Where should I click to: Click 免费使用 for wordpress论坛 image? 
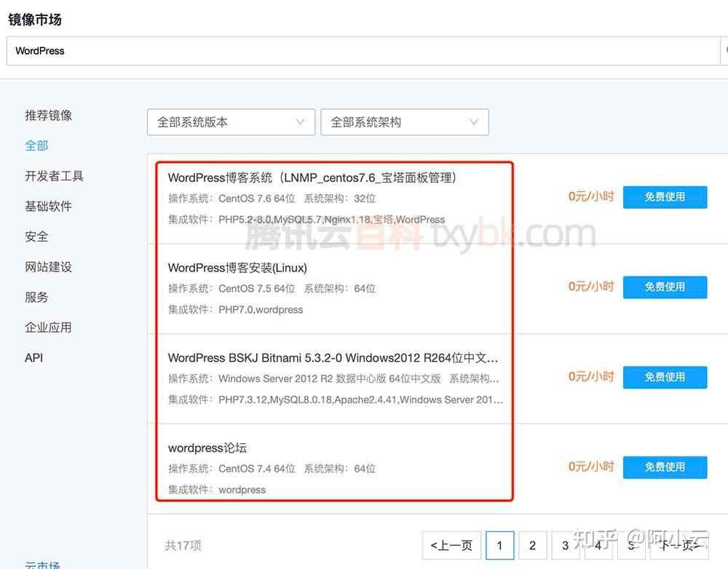[665, 467]
